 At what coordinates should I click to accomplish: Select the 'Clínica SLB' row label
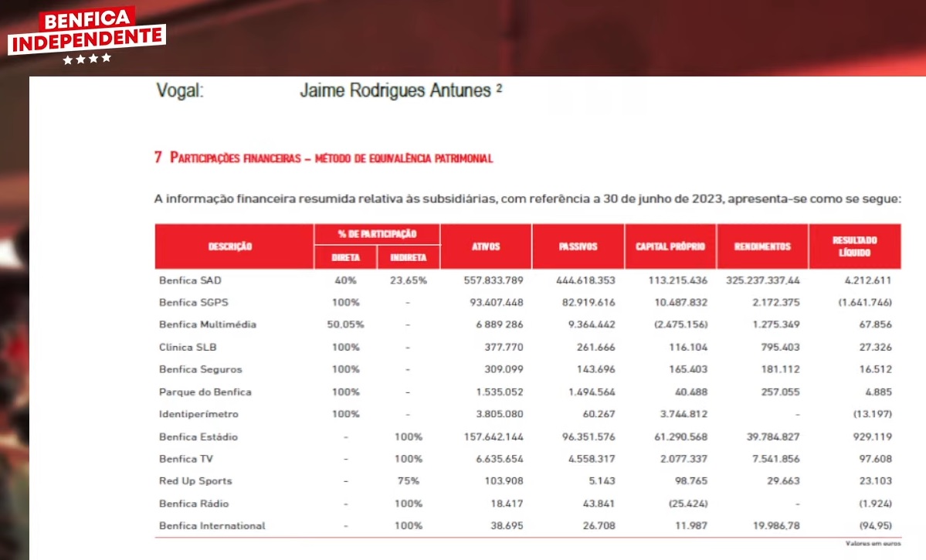pos(187,348)
